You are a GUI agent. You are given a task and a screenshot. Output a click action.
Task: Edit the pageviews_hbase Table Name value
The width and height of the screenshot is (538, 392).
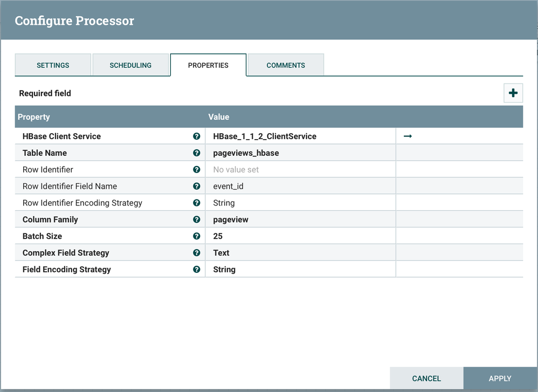pos(246,153)
